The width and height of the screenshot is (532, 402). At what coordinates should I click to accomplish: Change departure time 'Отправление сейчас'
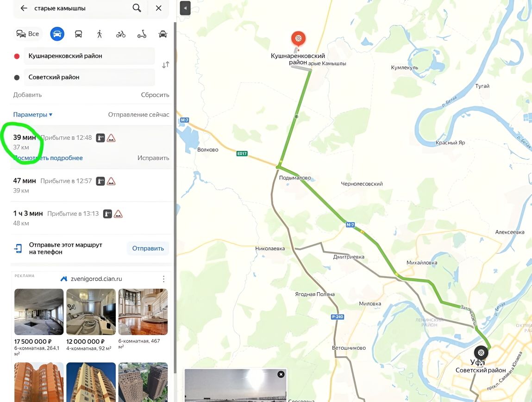coord(139,115)
